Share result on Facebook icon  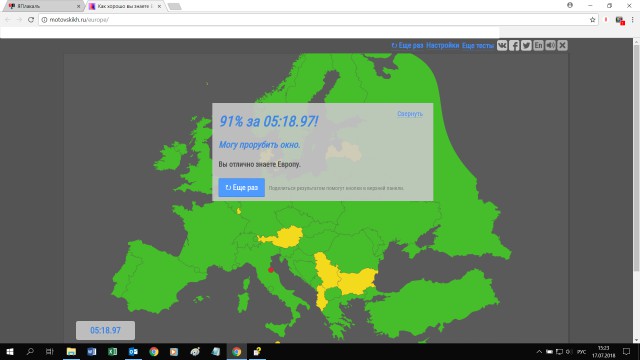[x=514, y=45]
